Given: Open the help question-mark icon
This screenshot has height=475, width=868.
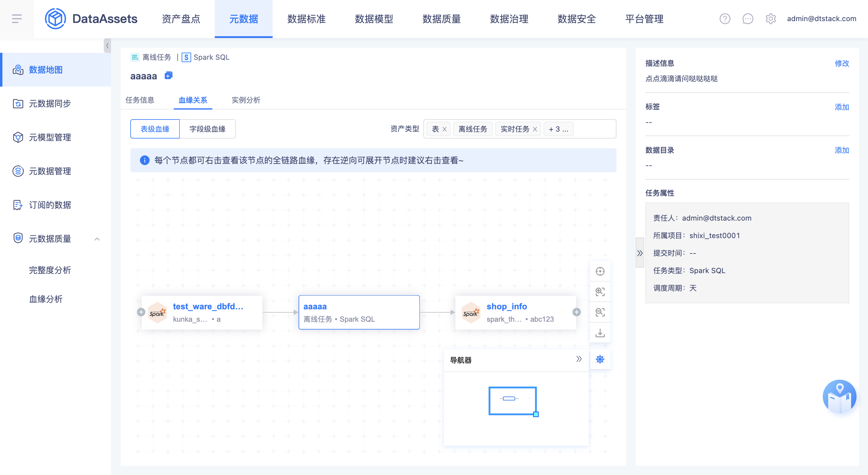Looking at the screenshot, I should (x=725, y=18).
